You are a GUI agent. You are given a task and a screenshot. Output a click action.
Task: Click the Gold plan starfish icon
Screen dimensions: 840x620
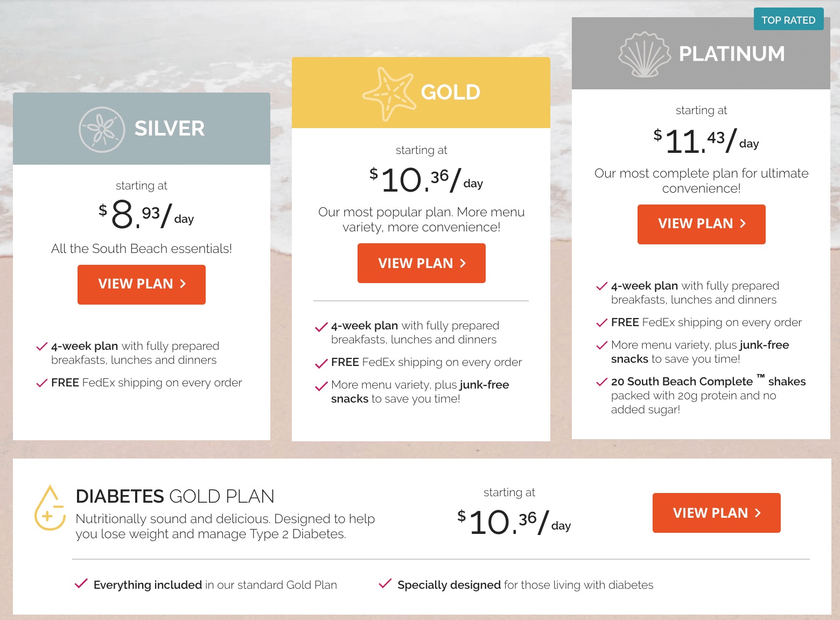388,94
